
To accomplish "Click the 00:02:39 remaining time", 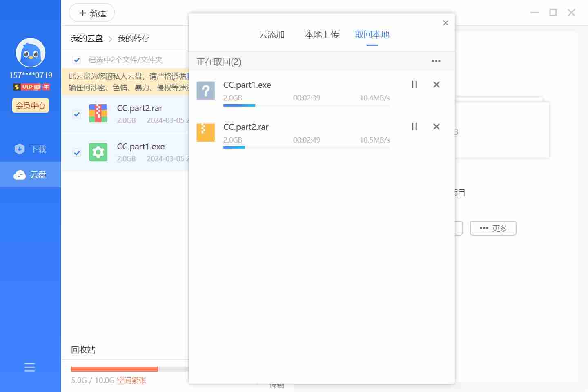I will [307, 98].
